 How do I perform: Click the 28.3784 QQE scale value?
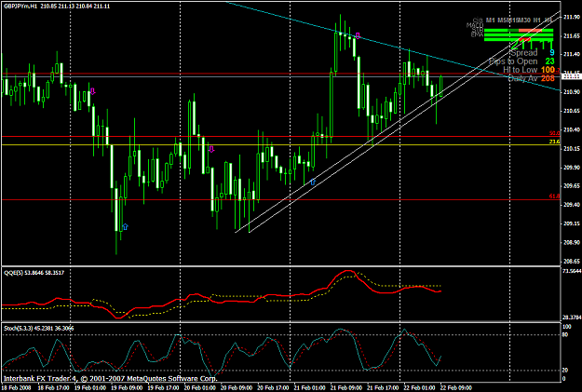572,318
